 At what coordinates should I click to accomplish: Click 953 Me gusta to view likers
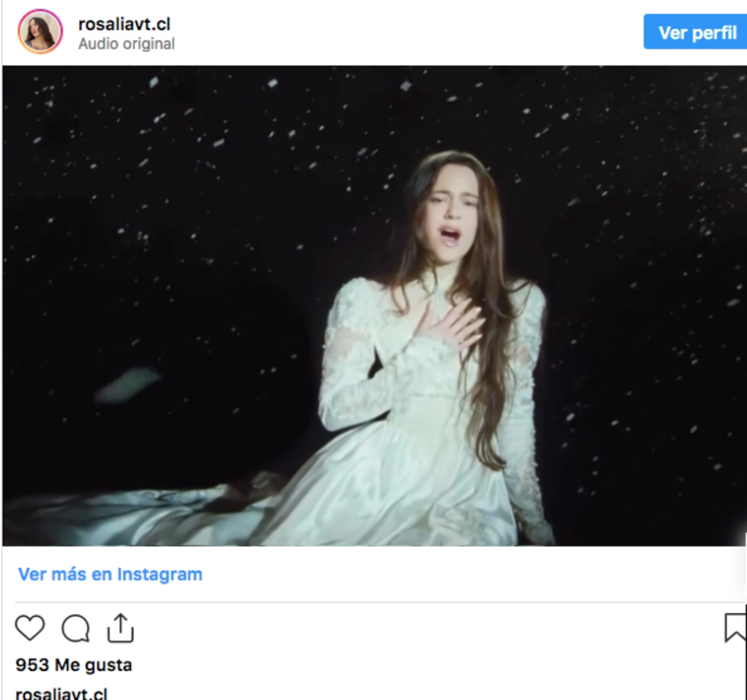click(x=73, y=665)
